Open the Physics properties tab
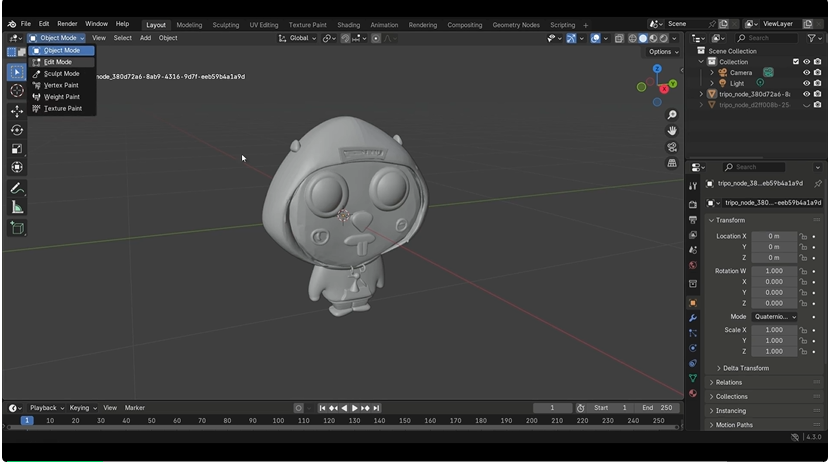831x464 pixels. coord(693,348)
